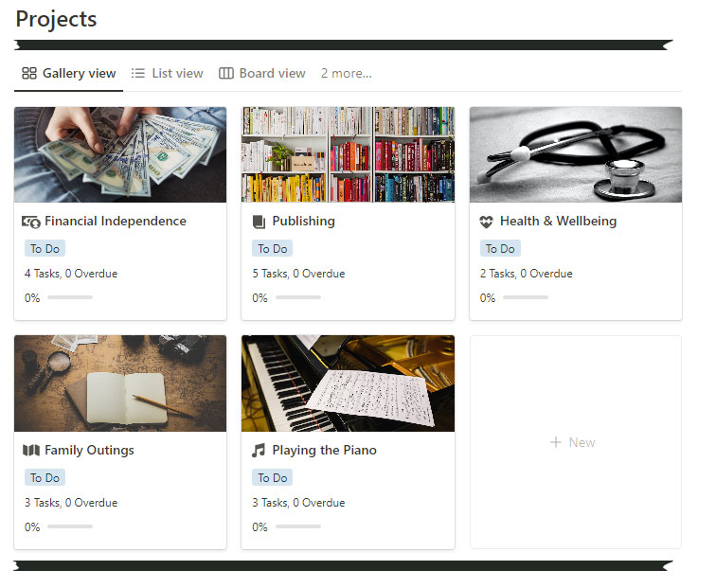
Task: Click the Family Outings progress bar
Action: pyautogui.click(x=70, y=526)
